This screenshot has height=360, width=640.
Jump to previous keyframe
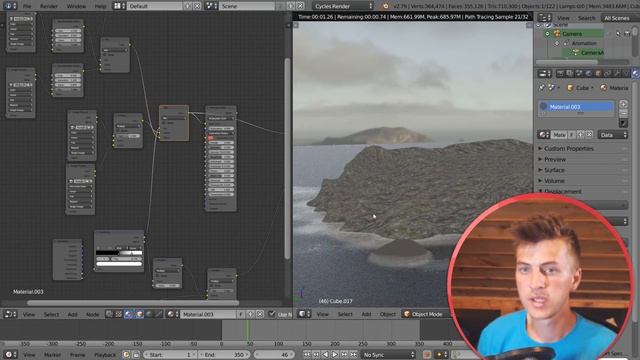(x=316, y=355)
